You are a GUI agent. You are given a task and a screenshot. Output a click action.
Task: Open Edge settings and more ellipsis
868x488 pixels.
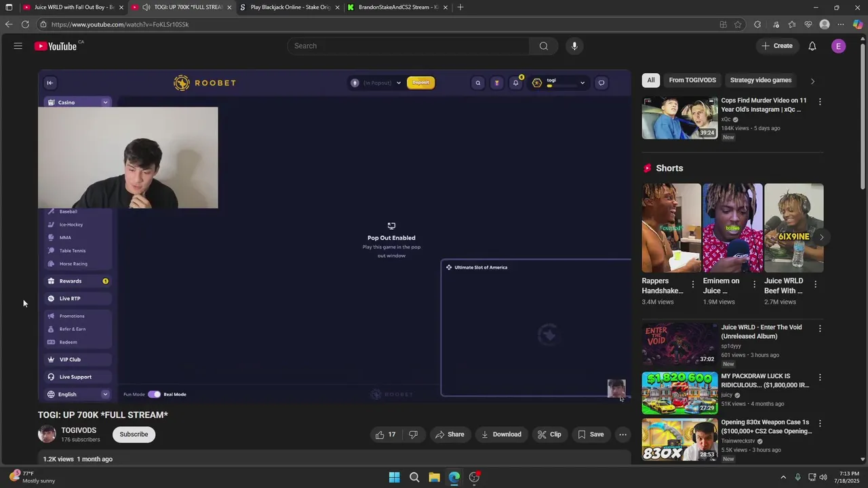pyautogui.click(x=841, y=24)
